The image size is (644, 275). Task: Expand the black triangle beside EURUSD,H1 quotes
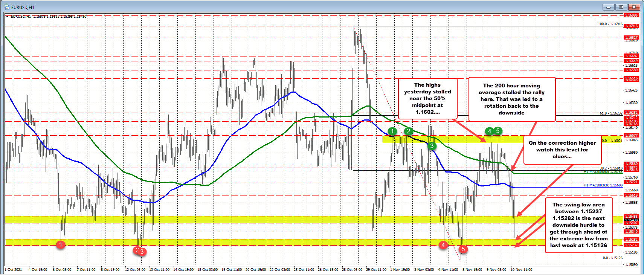(8, 17)
